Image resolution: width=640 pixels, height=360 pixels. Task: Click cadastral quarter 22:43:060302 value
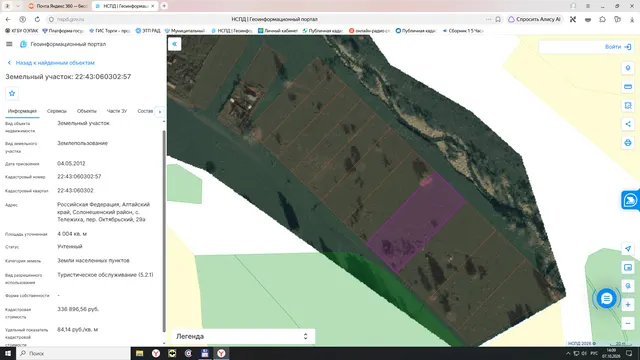pos(75,191)
